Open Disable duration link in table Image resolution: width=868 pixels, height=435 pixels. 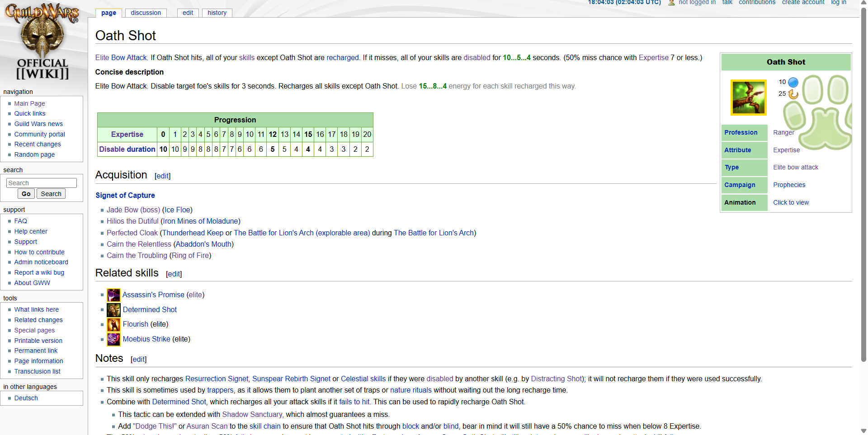pyautogui.click(x=127, y=149)
